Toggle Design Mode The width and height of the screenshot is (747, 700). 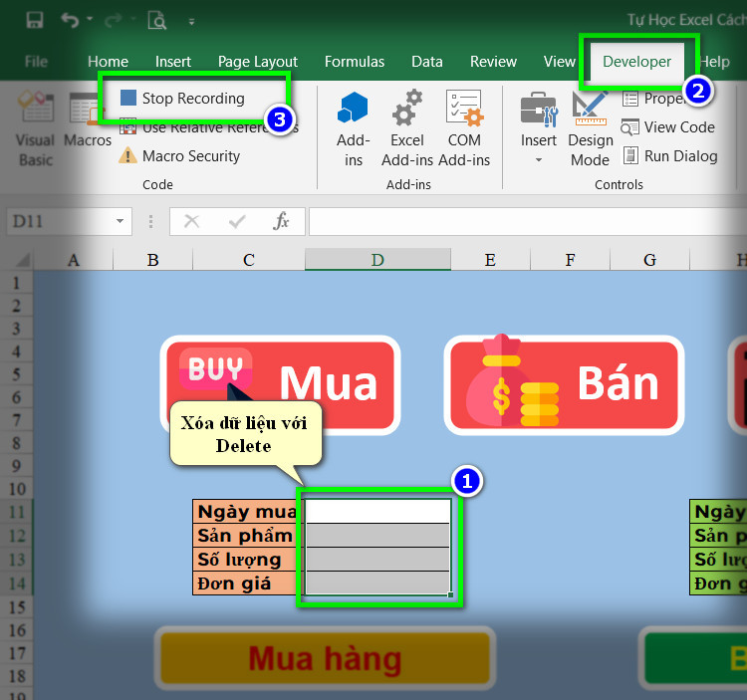[591, 129]
